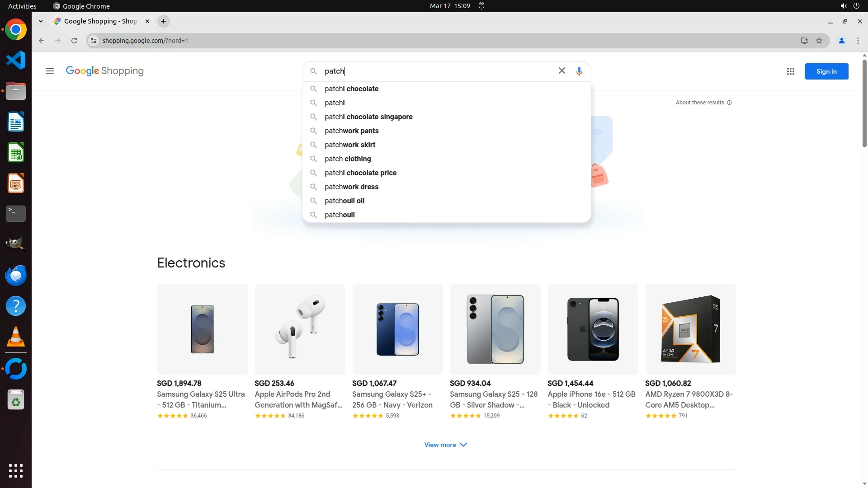Click the install app icon in address bar

coord(804,41)
